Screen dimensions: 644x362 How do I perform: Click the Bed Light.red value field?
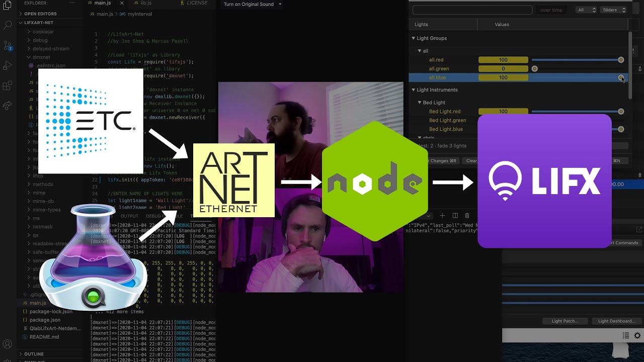(503, 112)
